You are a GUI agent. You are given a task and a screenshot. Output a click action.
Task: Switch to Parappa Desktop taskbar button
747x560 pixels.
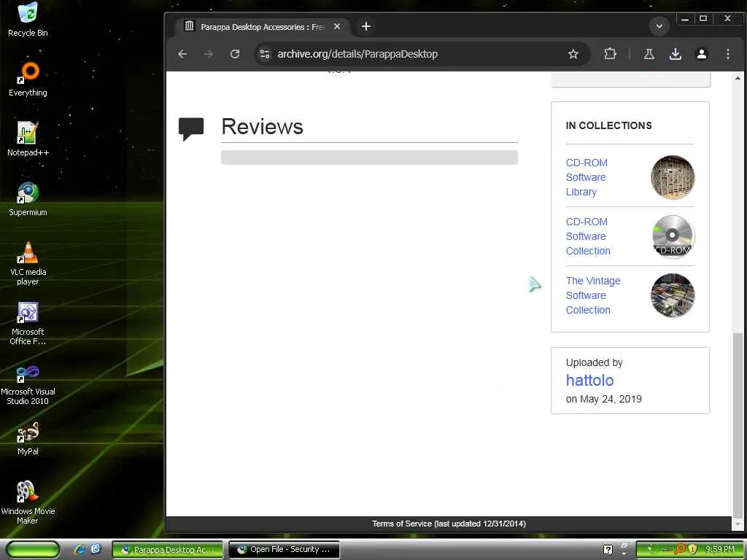167,550
